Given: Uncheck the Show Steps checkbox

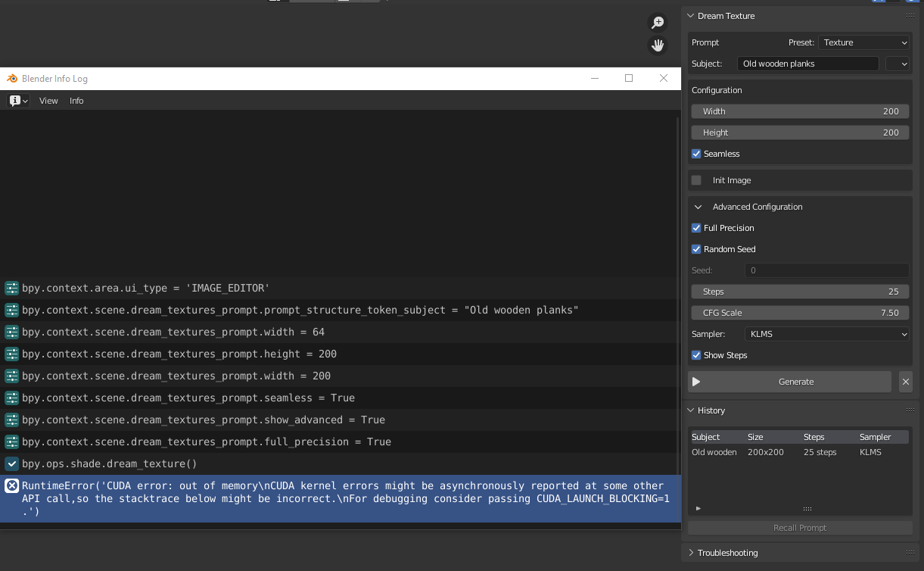Looking at the screenshot, I should (696, 355).
